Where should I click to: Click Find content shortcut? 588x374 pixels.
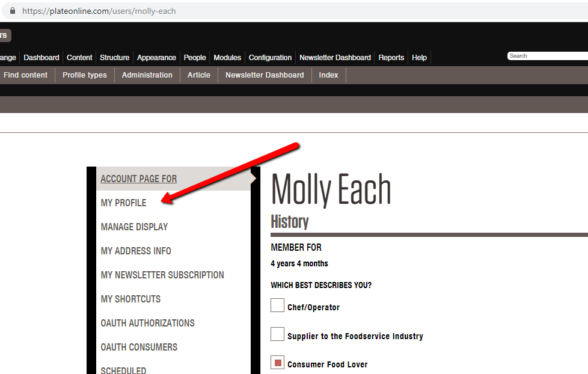click(x=25, y=75)
